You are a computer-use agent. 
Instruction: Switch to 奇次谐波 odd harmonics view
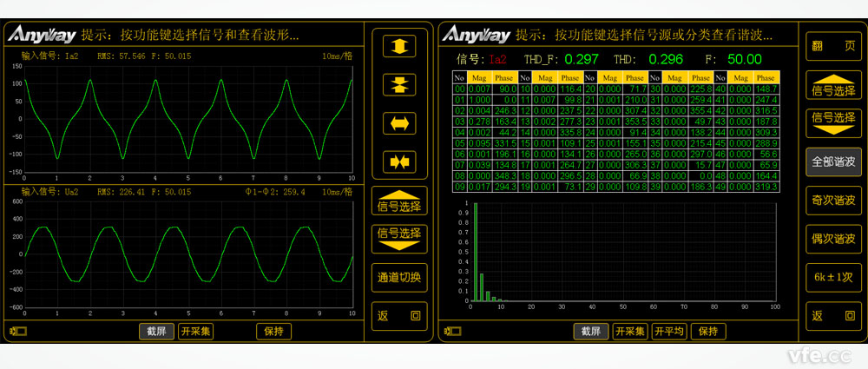point(832,200)
